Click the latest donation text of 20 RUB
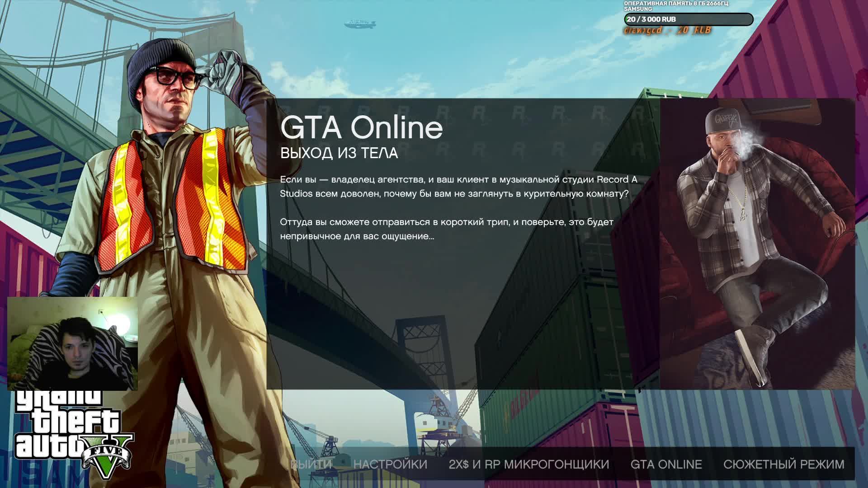The width and height of the screenshot is (868, 488). [x=667, y=31]
